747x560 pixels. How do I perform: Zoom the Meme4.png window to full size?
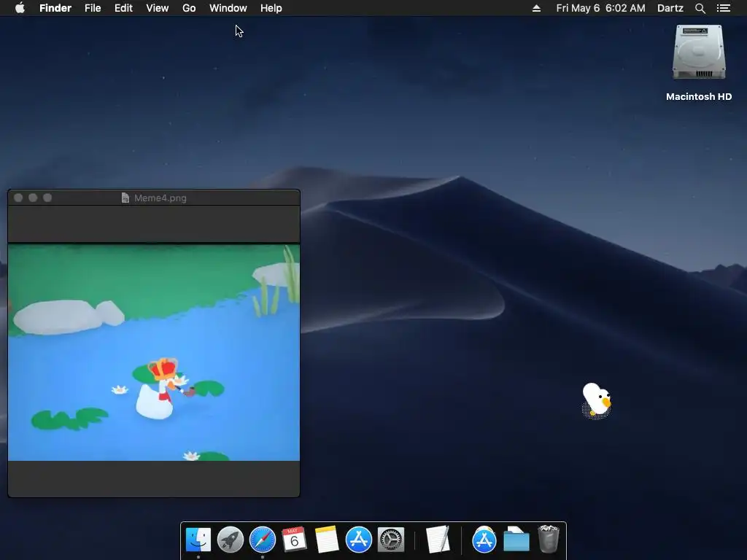[x=47, y=198]
